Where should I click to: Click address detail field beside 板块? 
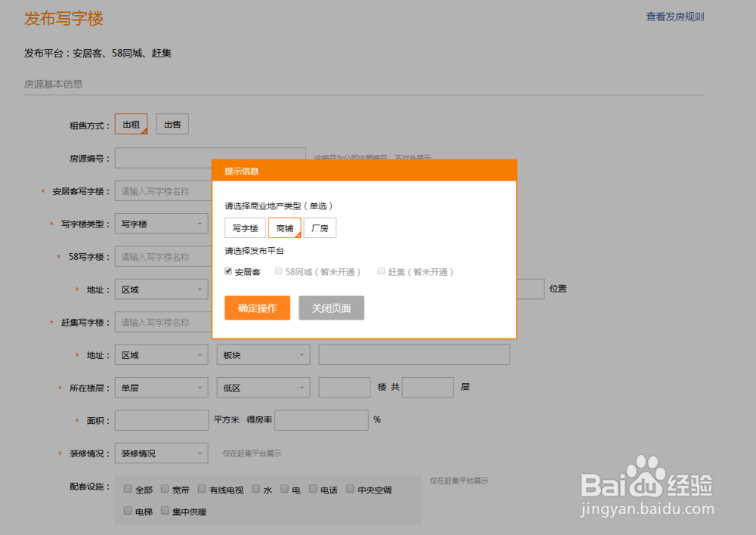point(414,354)
